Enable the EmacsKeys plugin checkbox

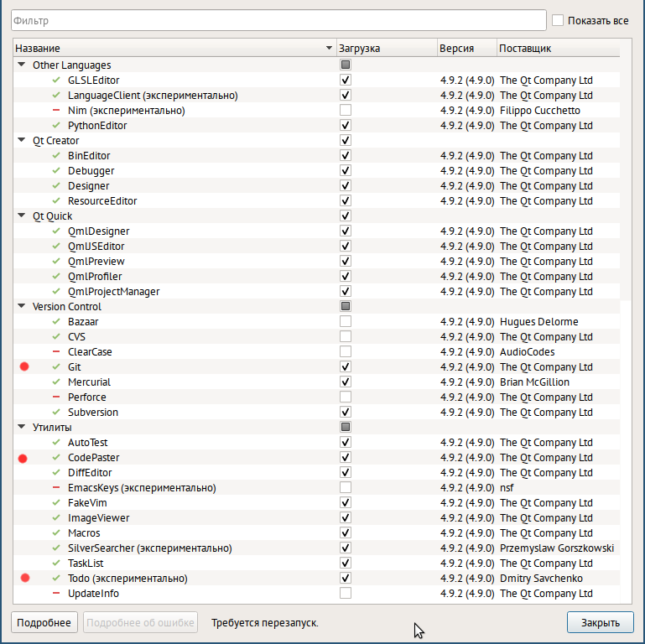click(346, 487)
